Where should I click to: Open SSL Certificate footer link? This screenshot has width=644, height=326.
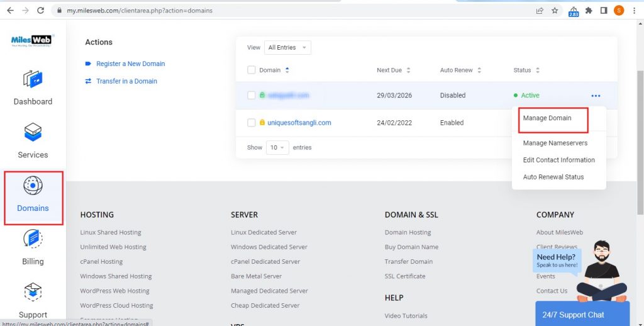pyautogui.click(x=405, y=276)
